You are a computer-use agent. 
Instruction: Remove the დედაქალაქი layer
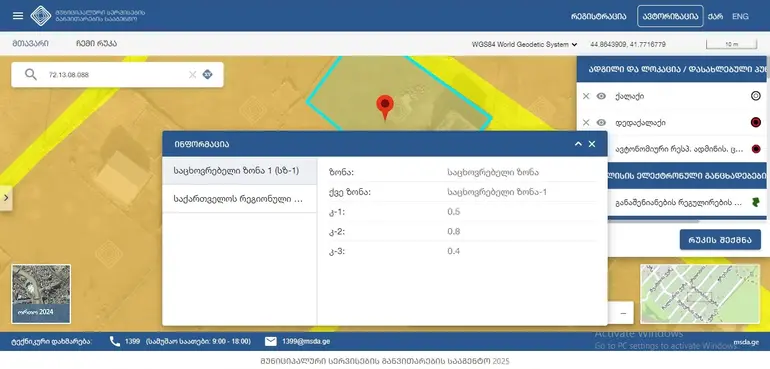click(586, 123)
